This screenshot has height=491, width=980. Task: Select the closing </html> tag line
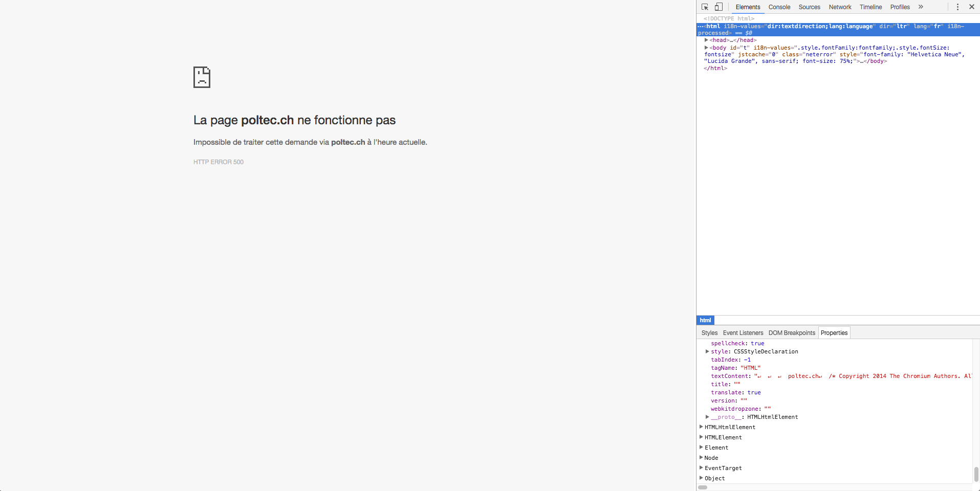[x=715, y=68]
